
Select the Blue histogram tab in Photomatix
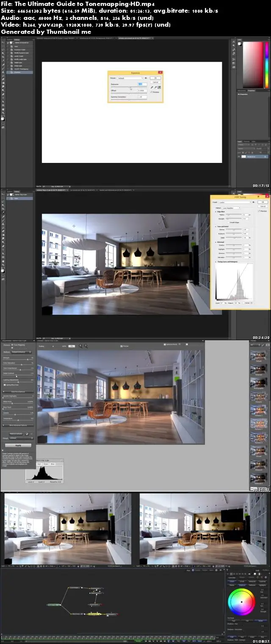coord(53,464)
